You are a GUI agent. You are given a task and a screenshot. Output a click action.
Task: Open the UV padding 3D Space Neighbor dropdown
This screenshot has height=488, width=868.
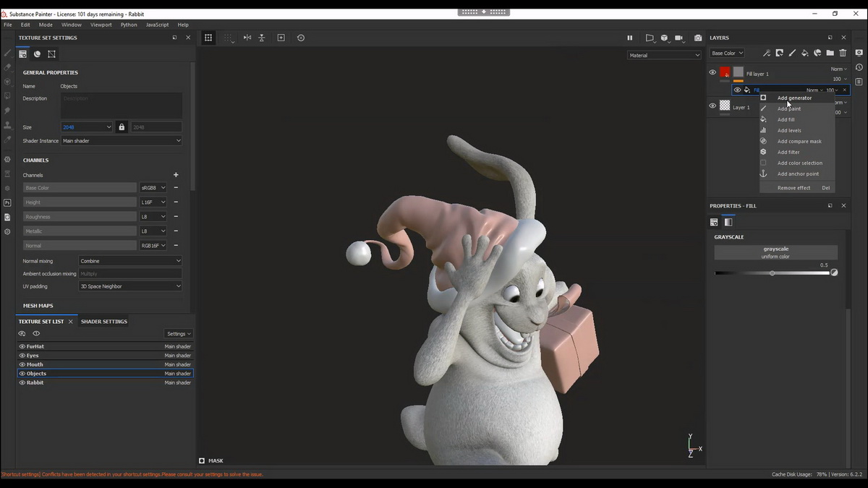[130, 286]
